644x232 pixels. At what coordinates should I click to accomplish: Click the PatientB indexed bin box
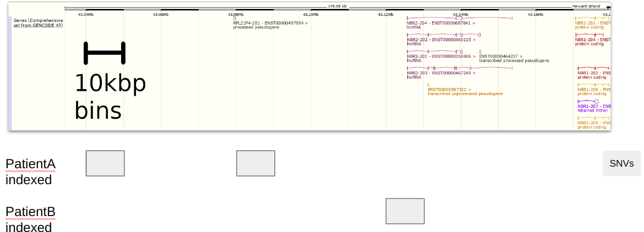tap(405, 211)
